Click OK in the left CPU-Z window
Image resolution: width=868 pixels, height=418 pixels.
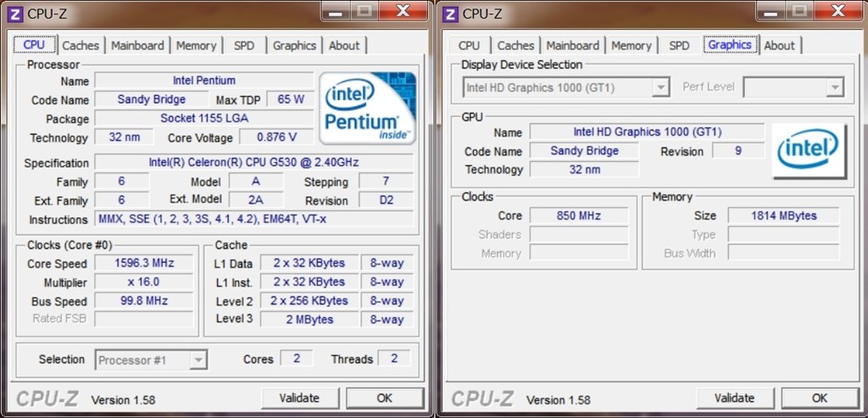pyautogui.click(x=385, y=398)
